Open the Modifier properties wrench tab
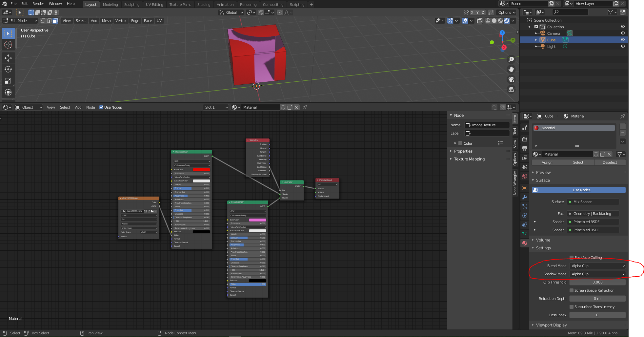644x337 pixels. 525,197
